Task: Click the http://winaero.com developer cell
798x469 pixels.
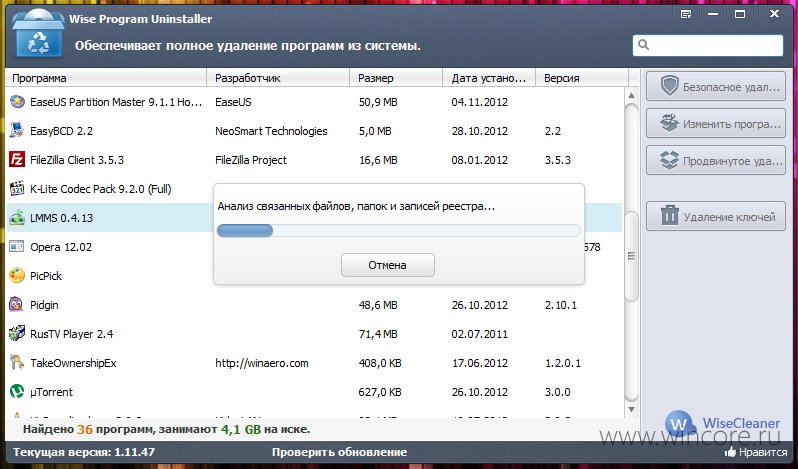Action: (262, 363)
